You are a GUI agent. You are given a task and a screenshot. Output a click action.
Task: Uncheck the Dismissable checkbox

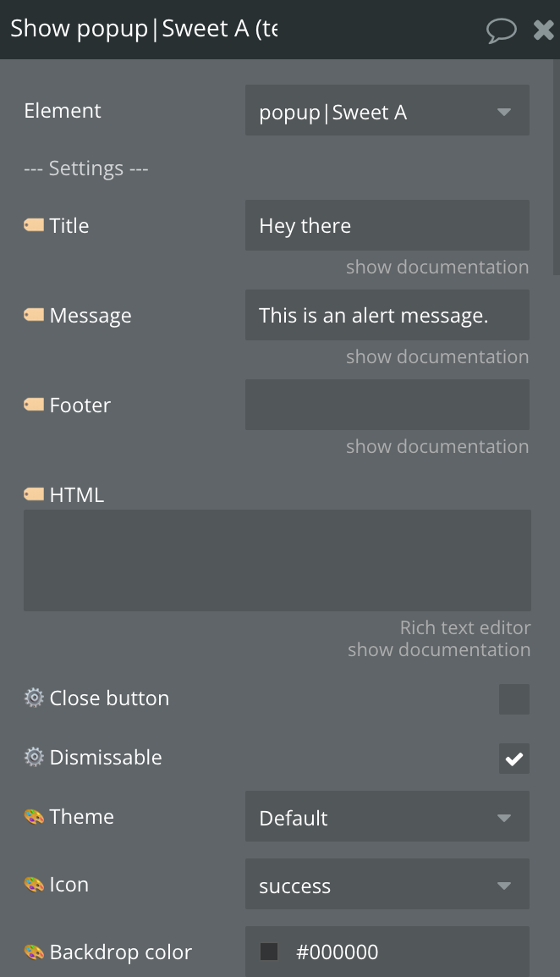(514, 759)
